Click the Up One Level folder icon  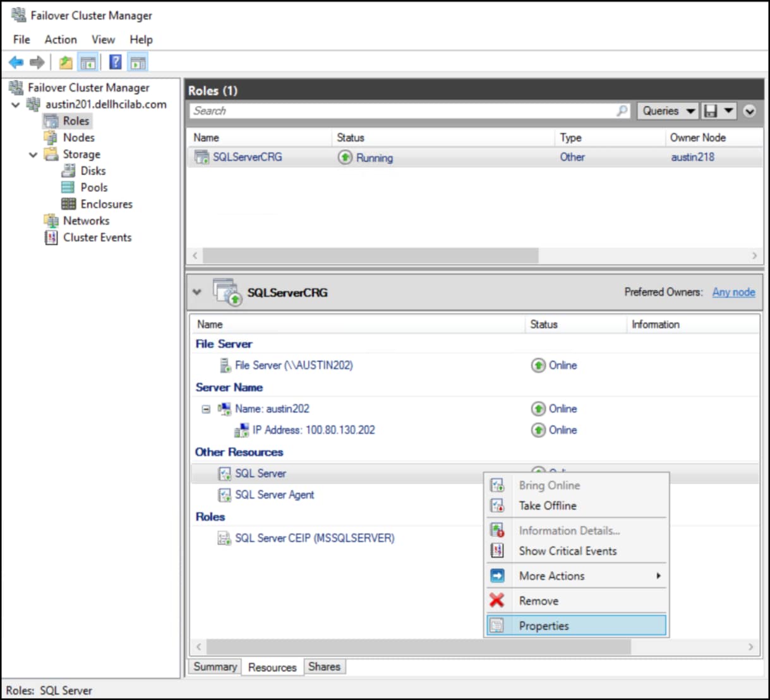click(66, 63)
